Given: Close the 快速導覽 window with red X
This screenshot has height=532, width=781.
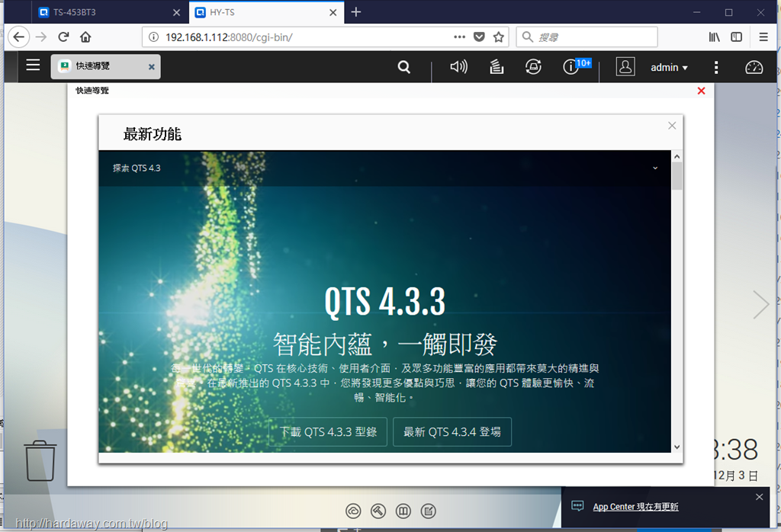Looking at the screenshot, I should 702,91.
